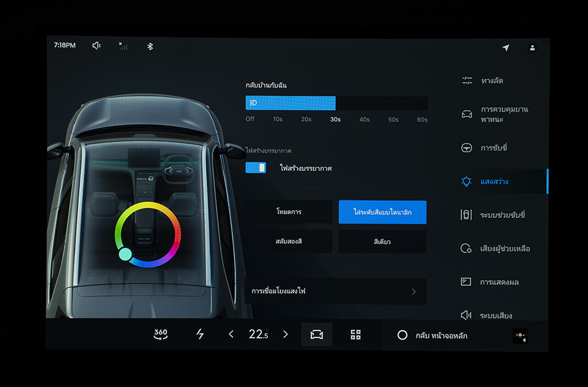Image resolution: width=588 pixels, height=387 pixels.
Task: Tap the 7:18PM clock
Action: click(x=65, y=45)
